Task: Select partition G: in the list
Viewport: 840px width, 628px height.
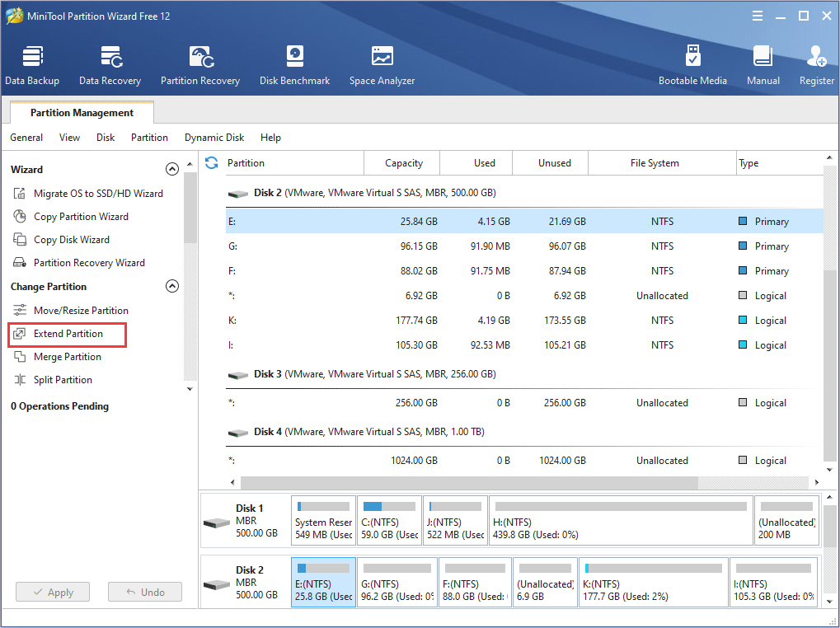Action: coord(524,246)
